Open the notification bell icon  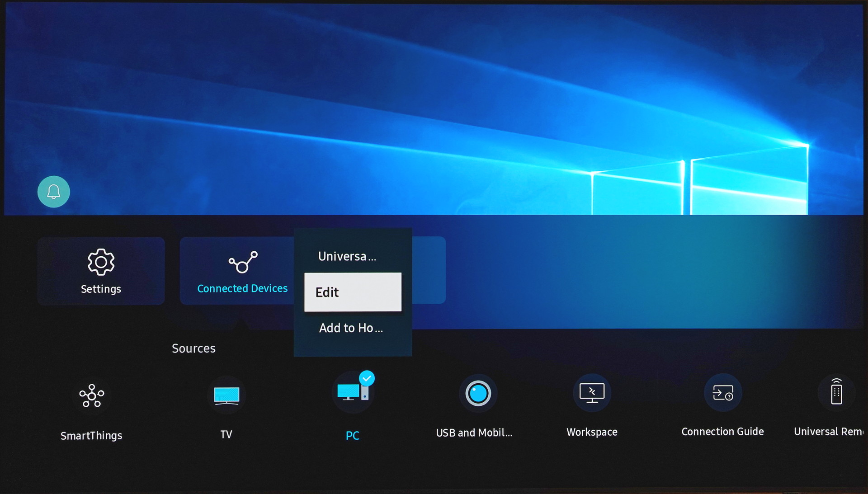coord(53,192)
